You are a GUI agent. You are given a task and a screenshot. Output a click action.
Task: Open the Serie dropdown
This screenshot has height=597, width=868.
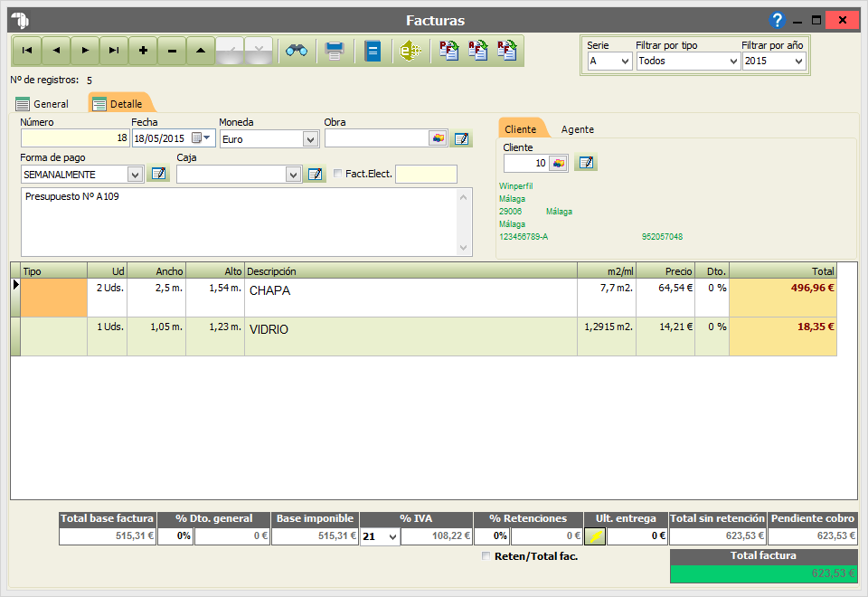[x=625, y=61]
